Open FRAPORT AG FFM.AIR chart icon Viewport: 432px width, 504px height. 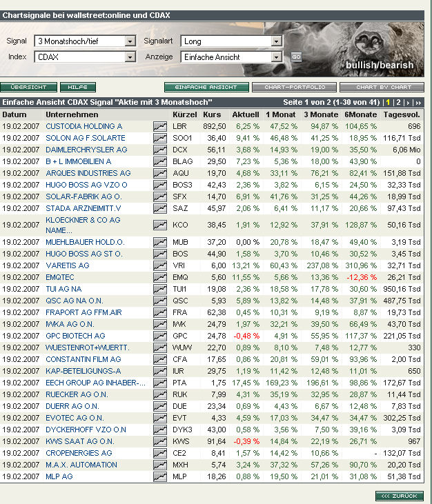click(160, 312)
